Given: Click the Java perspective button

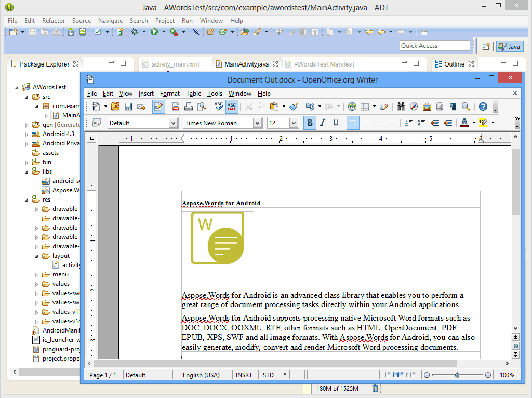Looking at the screenshot, I should point(510,46).
